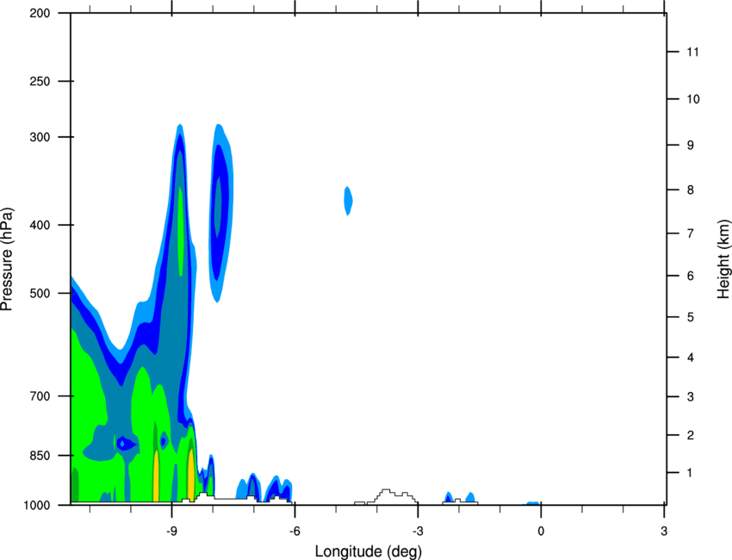The height and width of the screenshot is (560, 732).
Task: Click the 500 pressure tick label
Action: click(x=40, y=293)
